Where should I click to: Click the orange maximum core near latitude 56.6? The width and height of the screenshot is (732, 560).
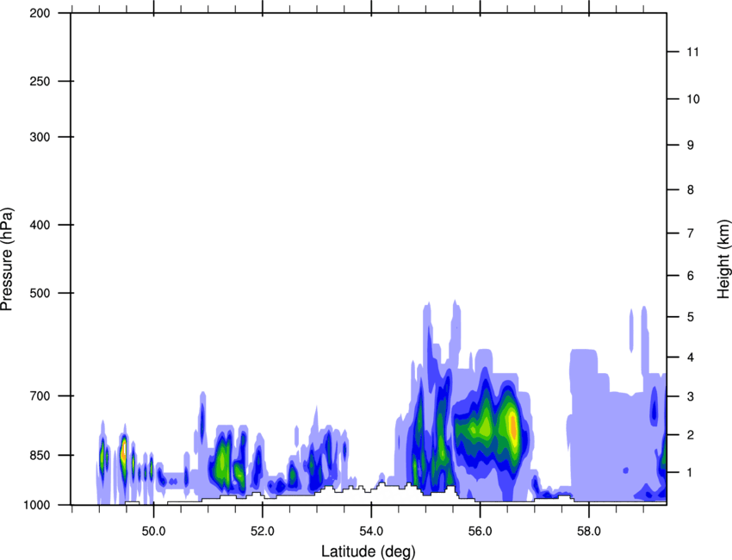513,426
